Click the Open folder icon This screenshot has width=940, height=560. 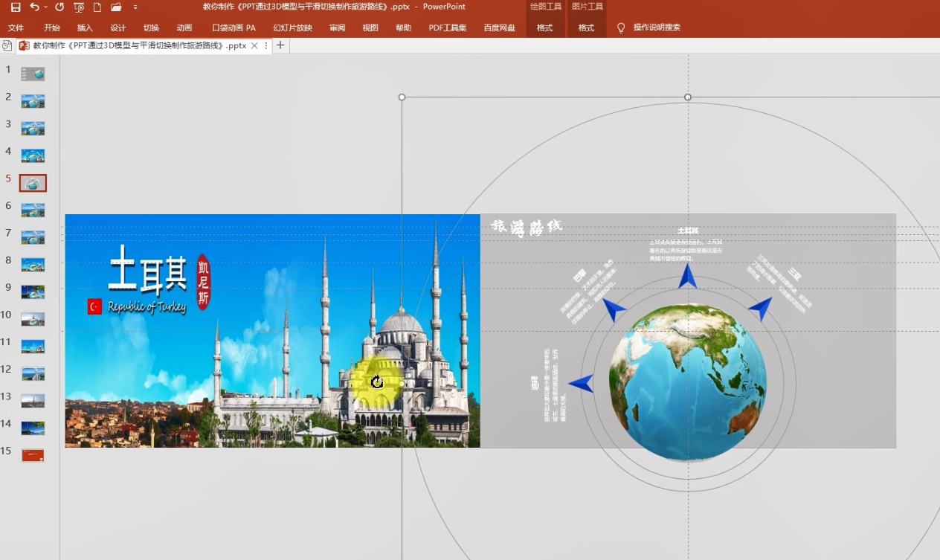coord(116,7)
